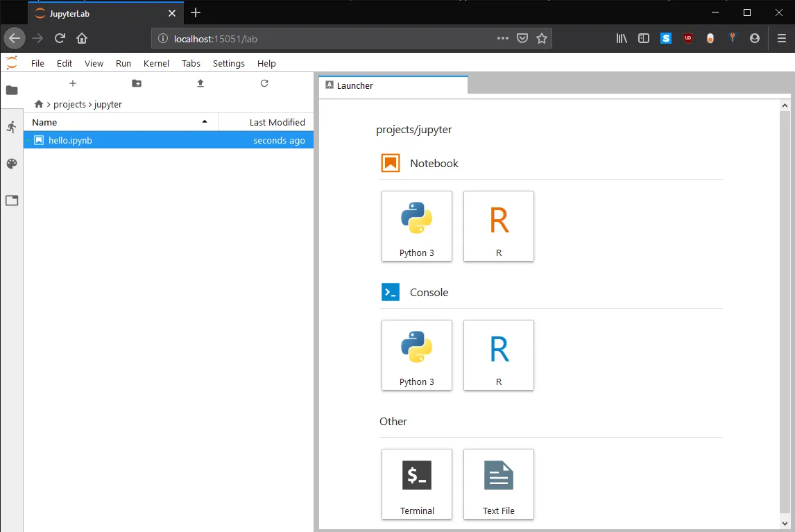Open the Run menu

[123, 63]
